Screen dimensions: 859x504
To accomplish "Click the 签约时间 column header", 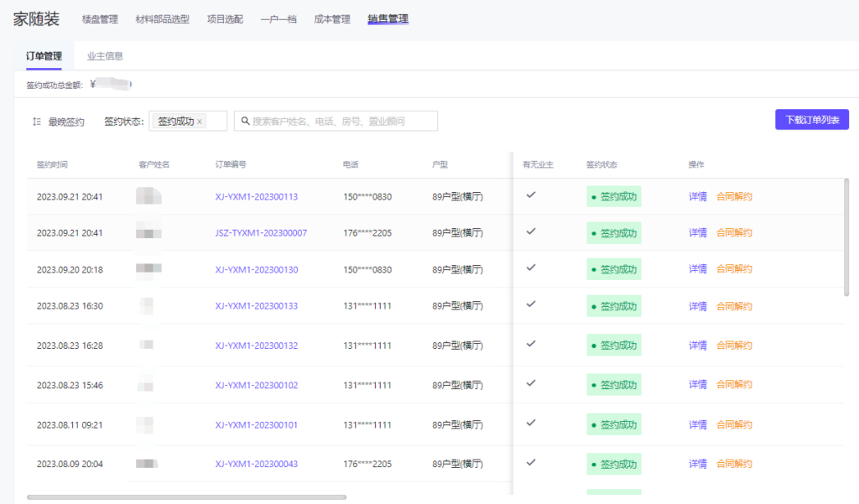I will [x=52, y=164].
